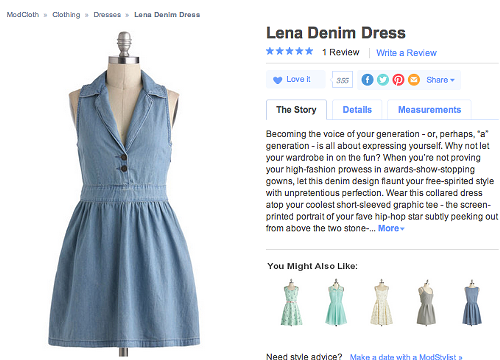Go to Dresses in breadcrumb
The height and width of the screenshot is (360, 500).
107,15
